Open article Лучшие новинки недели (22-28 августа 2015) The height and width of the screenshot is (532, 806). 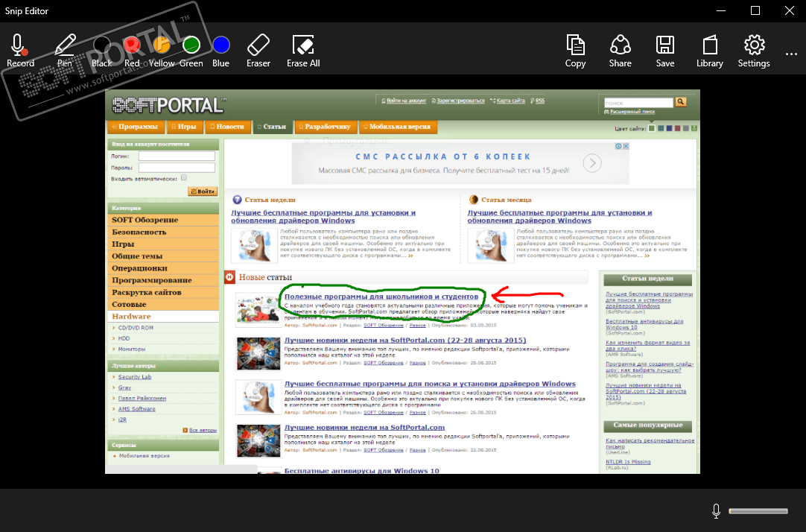point(405,341)
